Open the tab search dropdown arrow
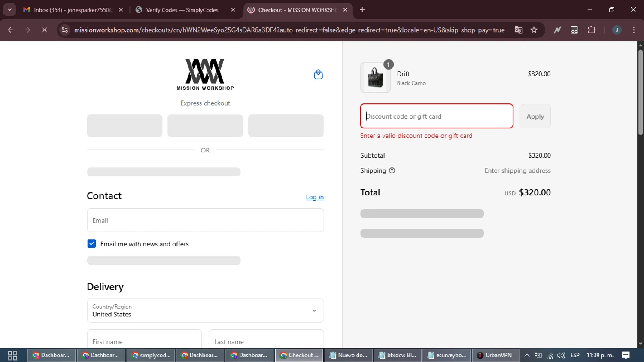Screen dimensions: 644x362 [x=9, y=9]
